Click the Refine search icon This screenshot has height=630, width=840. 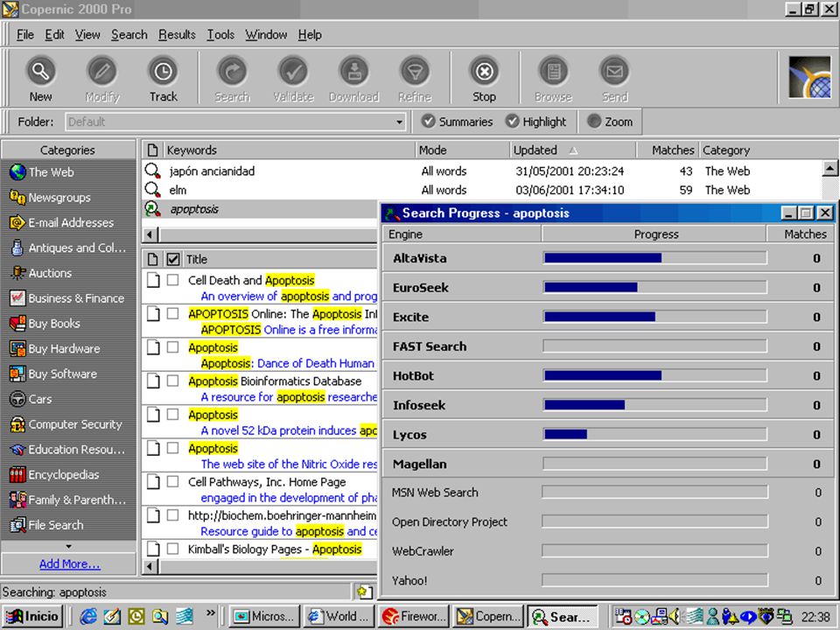point(415,80)
